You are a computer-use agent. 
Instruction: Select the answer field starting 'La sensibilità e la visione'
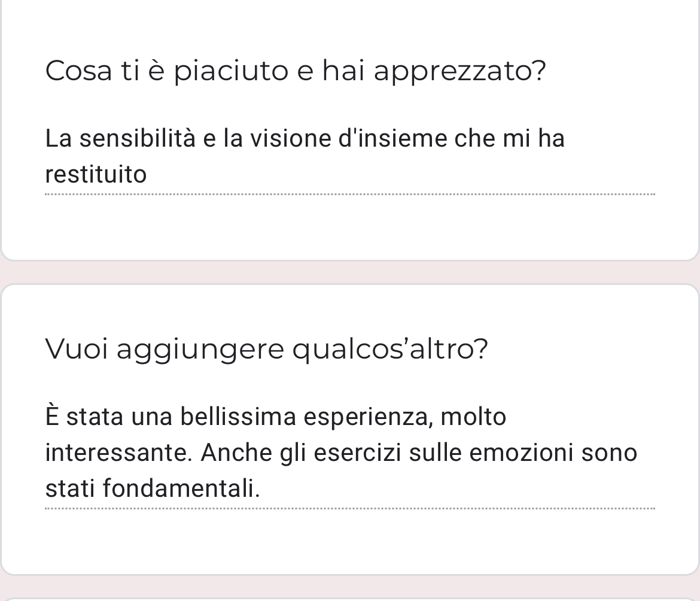[350, 156]
